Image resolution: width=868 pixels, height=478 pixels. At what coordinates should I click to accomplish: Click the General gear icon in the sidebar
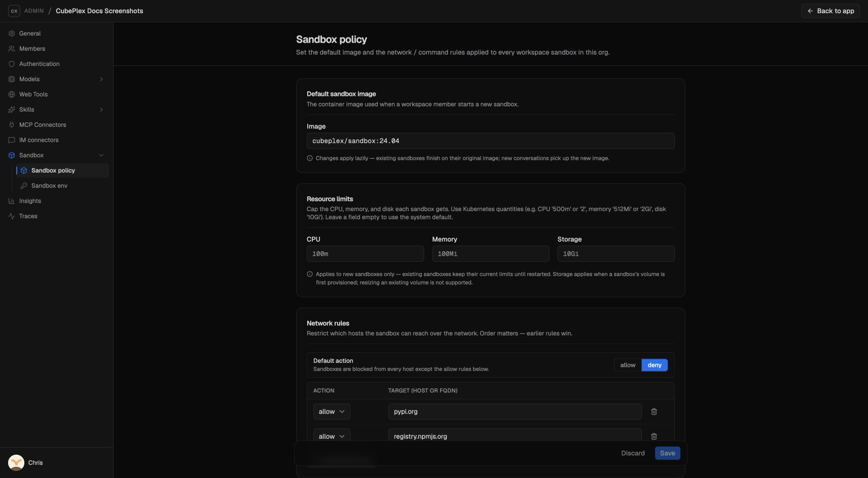pyautogui.click(x=12, y=33)
